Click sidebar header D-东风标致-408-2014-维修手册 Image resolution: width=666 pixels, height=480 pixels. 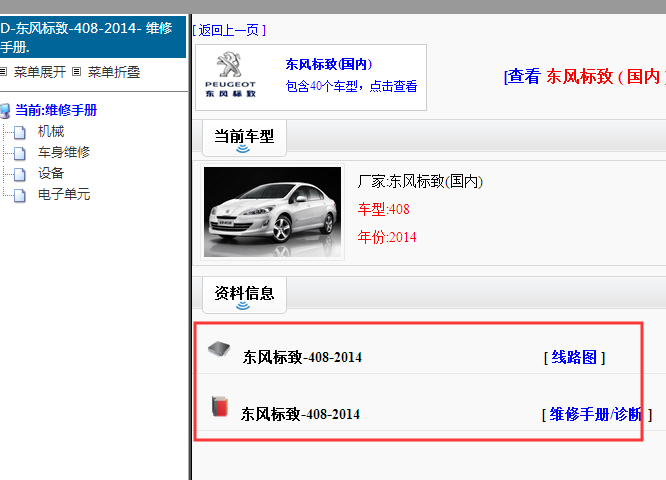93,37
